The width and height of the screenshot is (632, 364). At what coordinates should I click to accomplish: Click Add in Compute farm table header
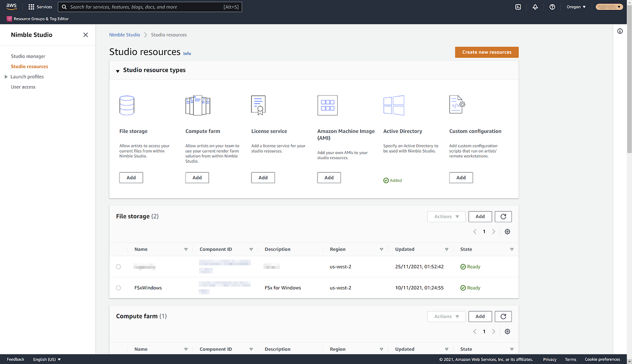(x=480, y=317)
